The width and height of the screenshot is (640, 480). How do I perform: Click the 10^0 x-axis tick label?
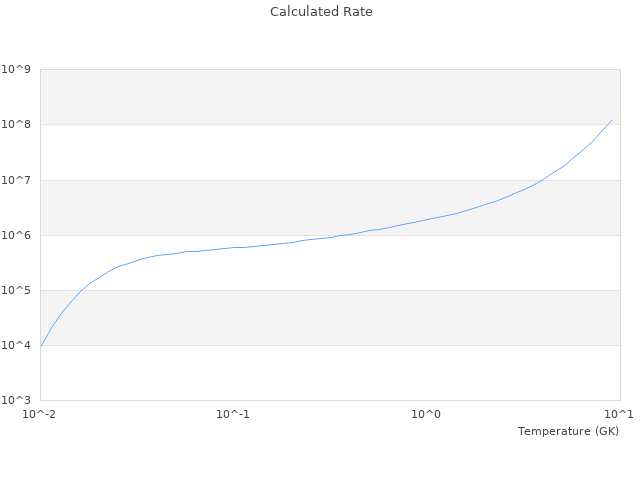coord(426,414)
